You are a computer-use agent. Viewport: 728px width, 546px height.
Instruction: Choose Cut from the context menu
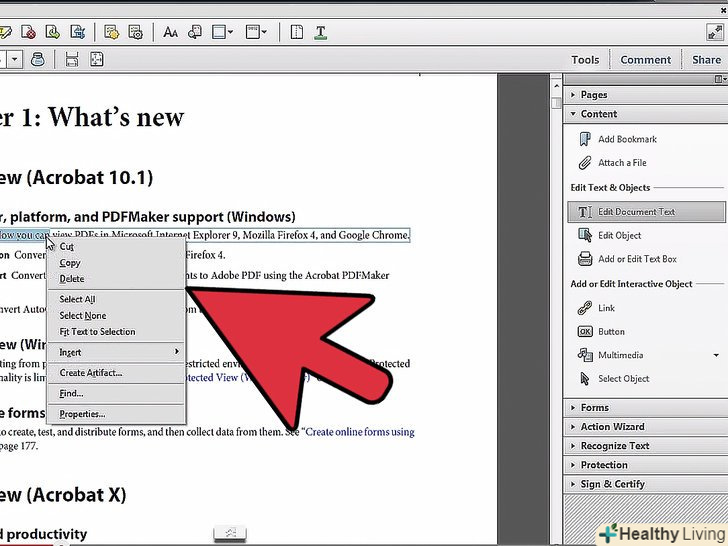click(x=116, y=247)
